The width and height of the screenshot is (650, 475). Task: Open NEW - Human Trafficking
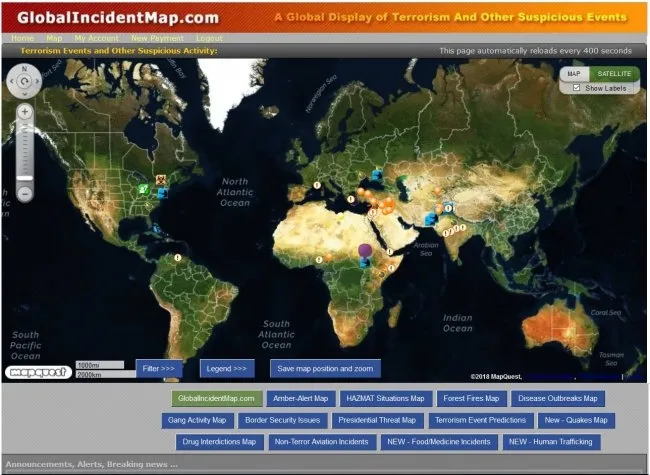(551, 442)
